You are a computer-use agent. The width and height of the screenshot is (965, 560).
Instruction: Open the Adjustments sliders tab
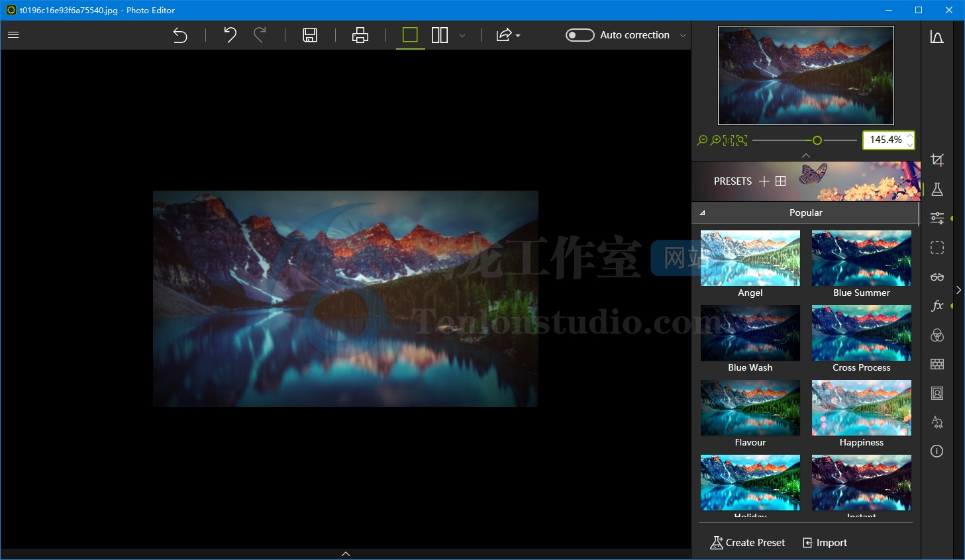(937, 218)
